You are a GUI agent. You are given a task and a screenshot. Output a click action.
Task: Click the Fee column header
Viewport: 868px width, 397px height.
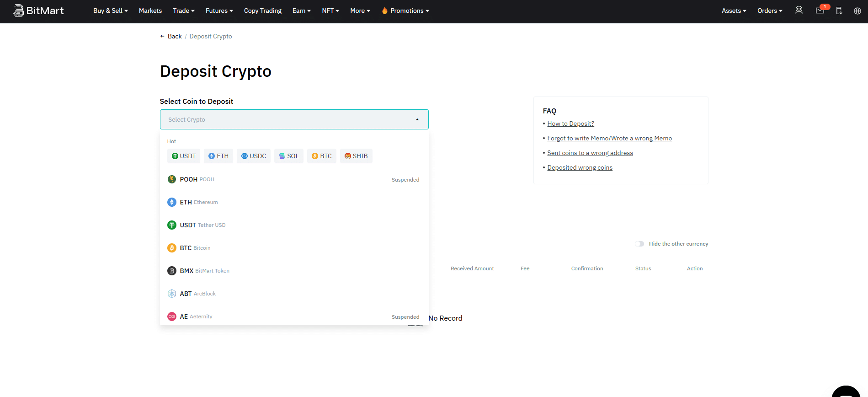[525, 268]
